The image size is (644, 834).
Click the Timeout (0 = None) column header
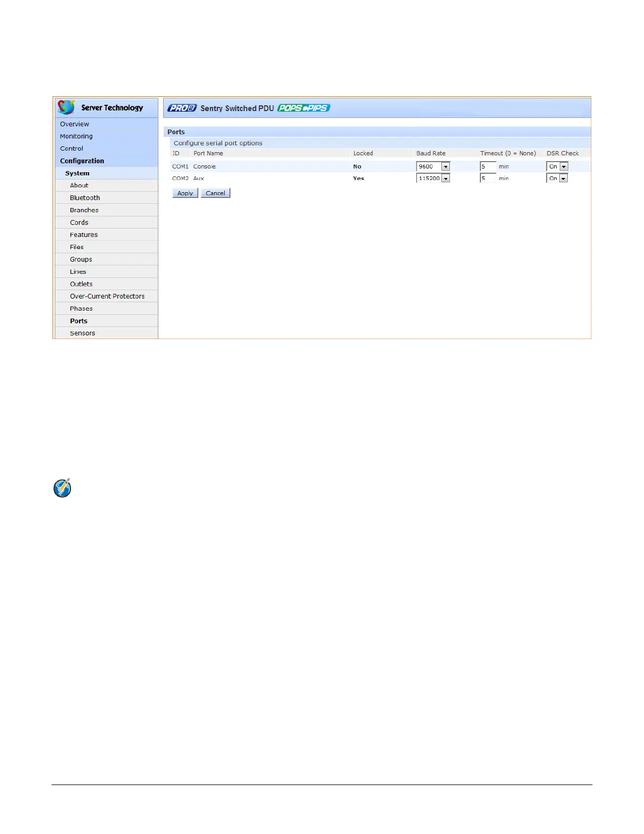click(x=508, y=153)
